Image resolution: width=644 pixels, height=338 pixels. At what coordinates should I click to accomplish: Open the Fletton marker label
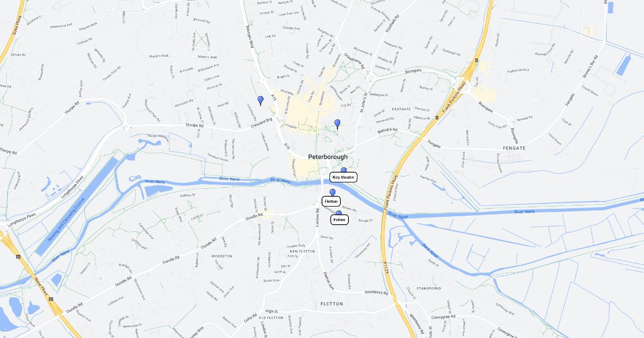click(331, 201)
